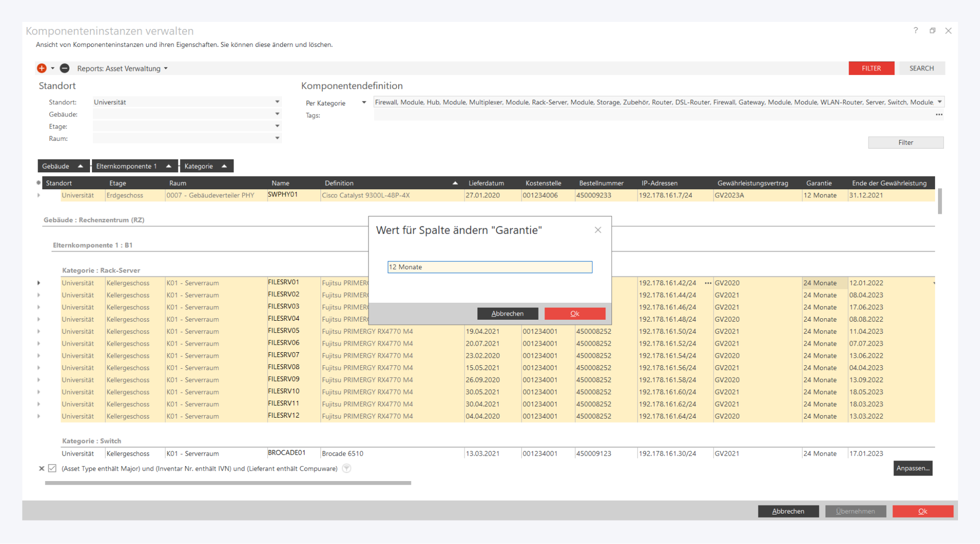The image size is (980, 544).
Task: Click the ellipsis in the FILESRV01 IP address cell
Action: point(707,283)
